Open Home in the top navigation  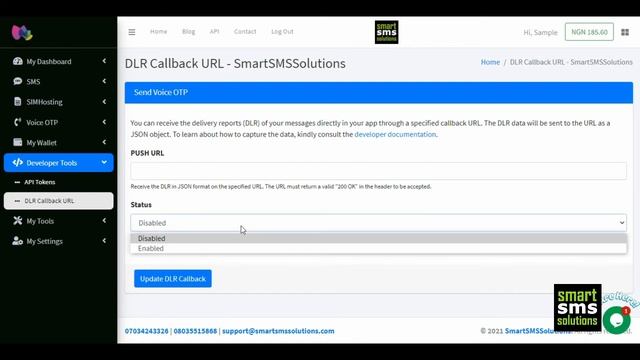coord(158,31)
